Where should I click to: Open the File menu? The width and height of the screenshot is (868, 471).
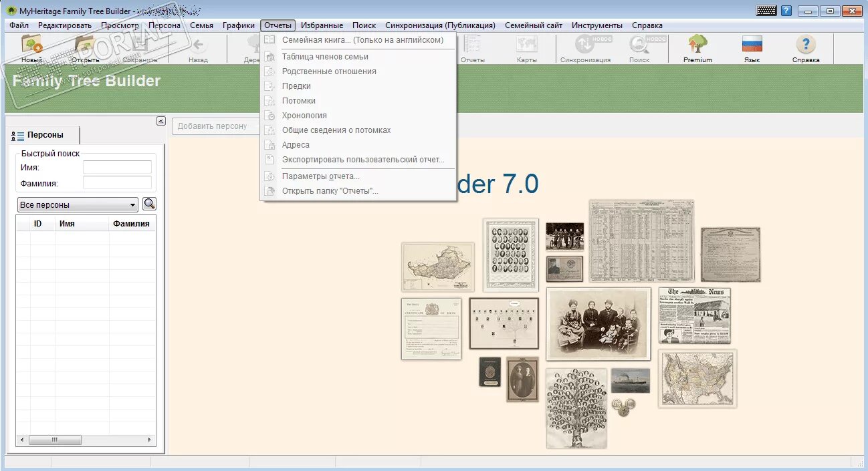(x=19, y=25)
